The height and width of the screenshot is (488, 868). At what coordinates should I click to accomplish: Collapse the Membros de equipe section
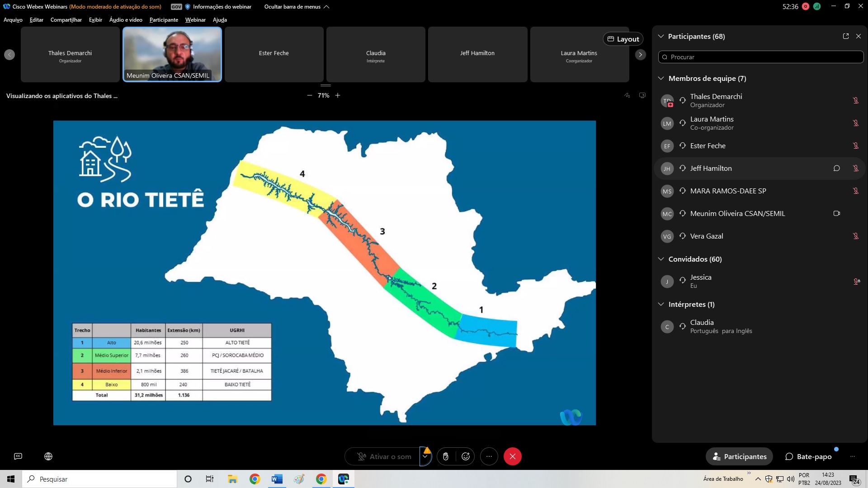coord(661,78)
